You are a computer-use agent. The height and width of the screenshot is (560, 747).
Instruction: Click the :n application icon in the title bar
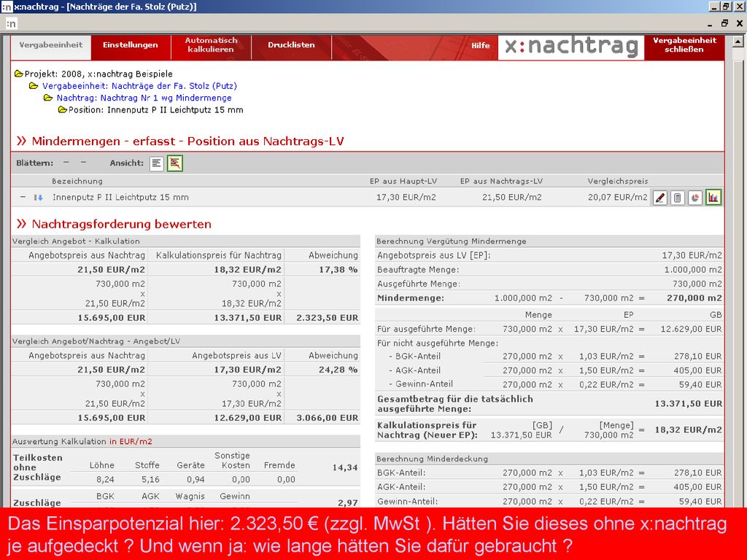point(7,7)
